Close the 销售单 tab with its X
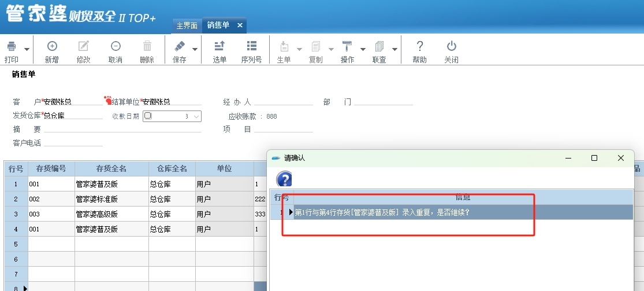 pos(240,25)
